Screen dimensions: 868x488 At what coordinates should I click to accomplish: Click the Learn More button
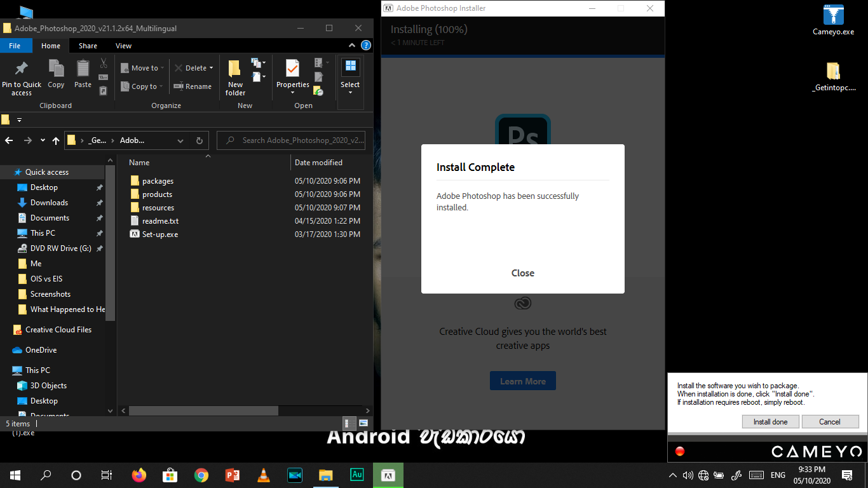(x=523, y=381)
